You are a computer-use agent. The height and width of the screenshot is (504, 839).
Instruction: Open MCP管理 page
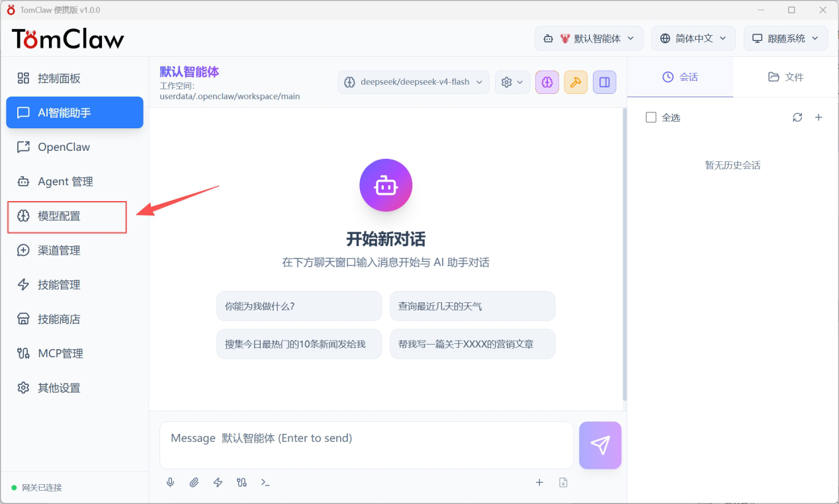75,353
